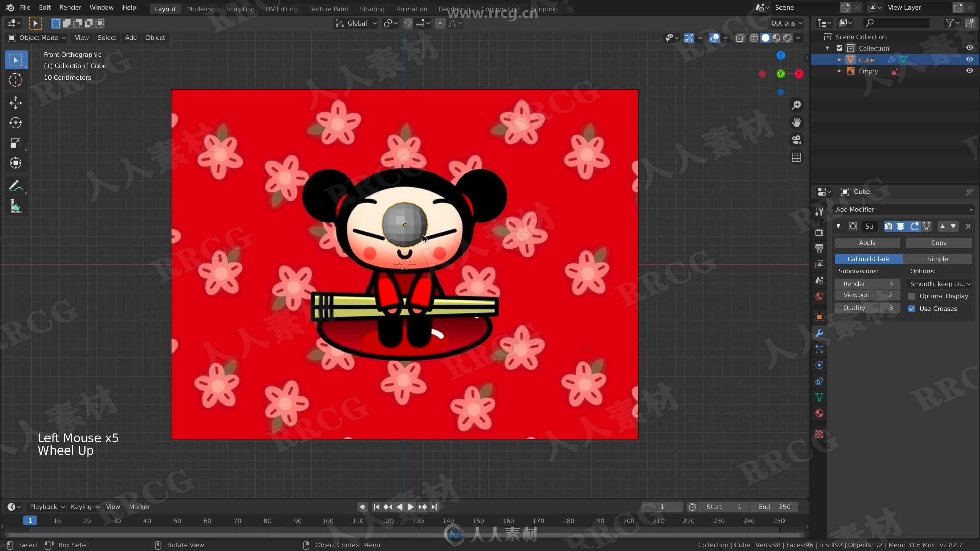
Task: Toggle modifier render visibility
Action: click(889, 227)
